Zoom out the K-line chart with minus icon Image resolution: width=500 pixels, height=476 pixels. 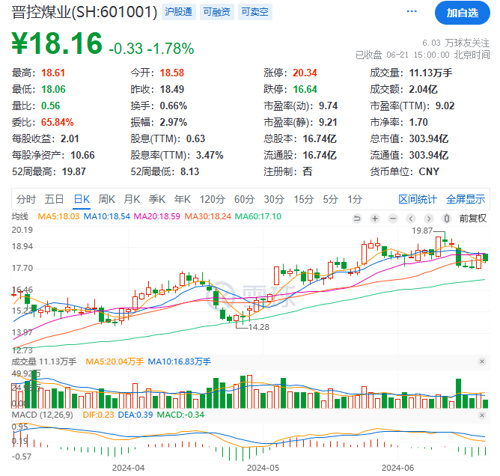[x=393, y=219]
